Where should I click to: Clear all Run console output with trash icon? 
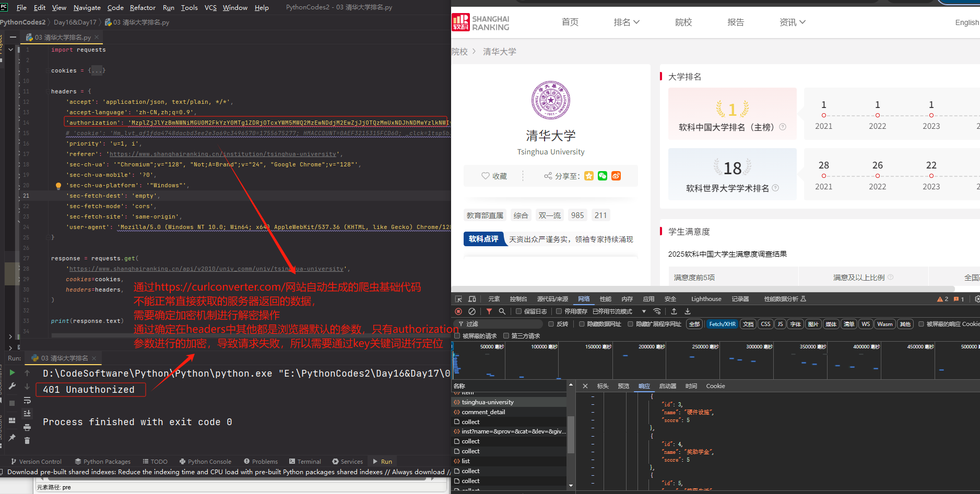[x=27, y=441]
